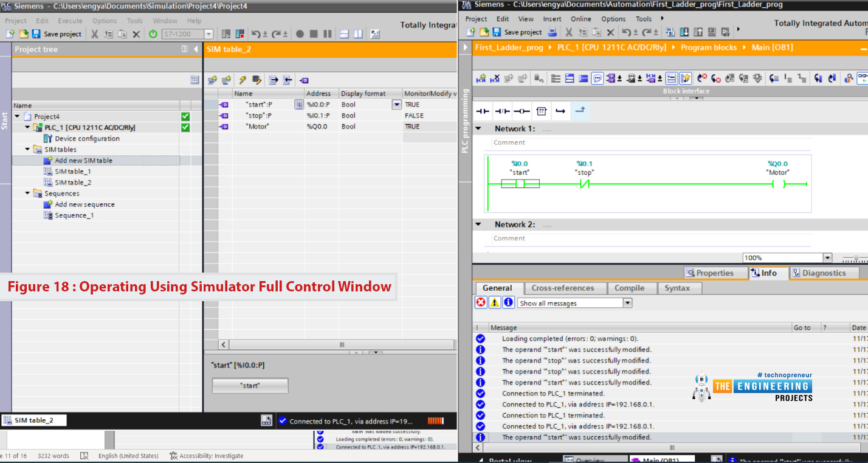Screen dimensions: 868x463
Task: Select the close branch ladder icon
Action: 580,111
